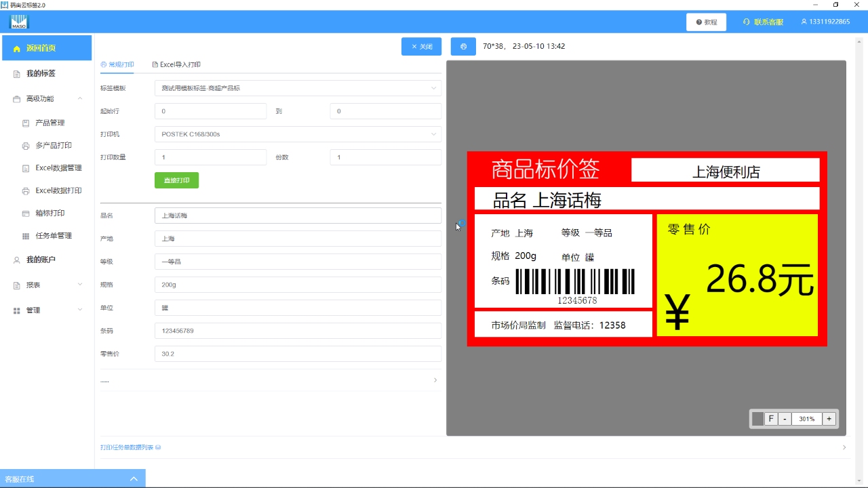868x488 pixels.
Task: Click the 份数 input field
Action: click(x=386, y=157)
